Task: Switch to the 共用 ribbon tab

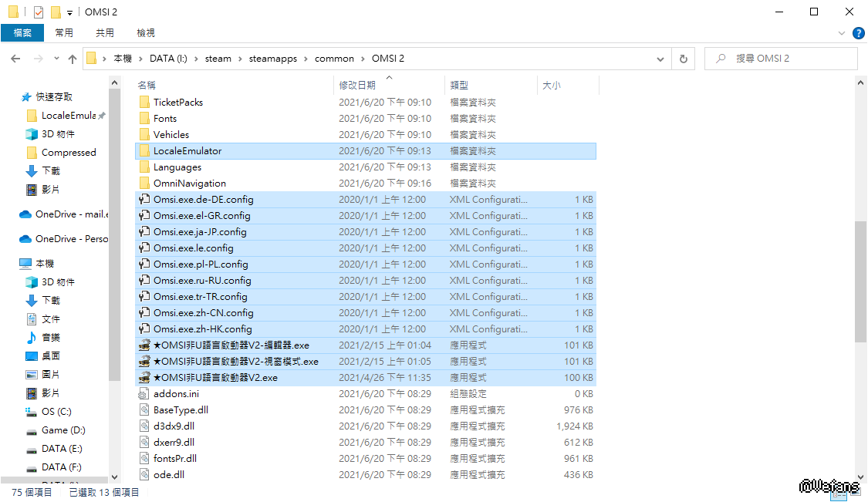Action: [x=105, y=33]
